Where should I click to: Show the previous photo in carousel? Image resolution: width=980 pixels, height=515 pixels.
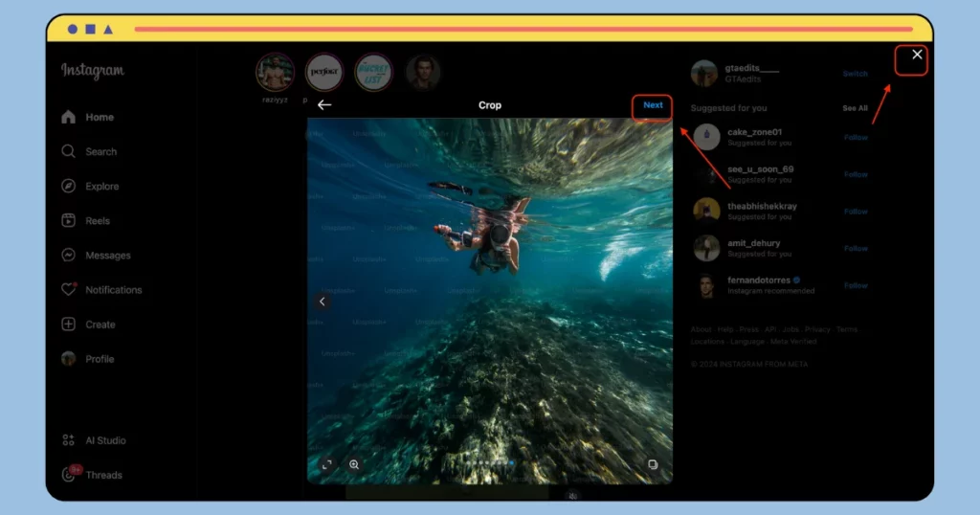(323, 302)
